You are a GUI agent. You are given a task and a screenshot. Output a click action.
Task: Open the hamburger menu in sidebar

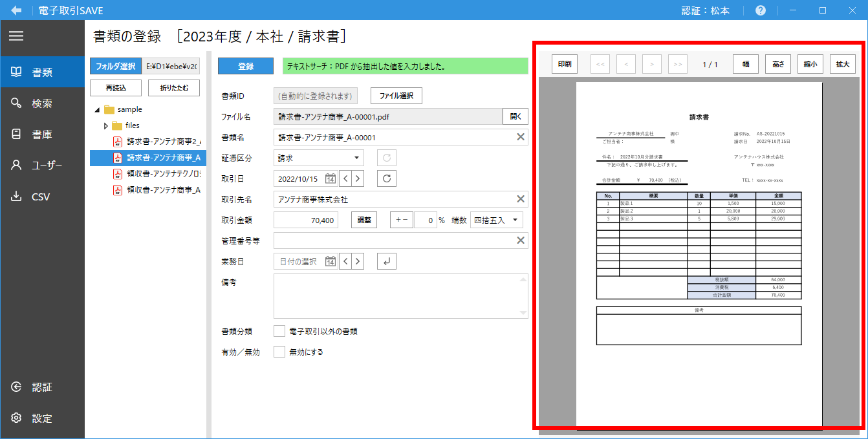(x=16, y=36)
